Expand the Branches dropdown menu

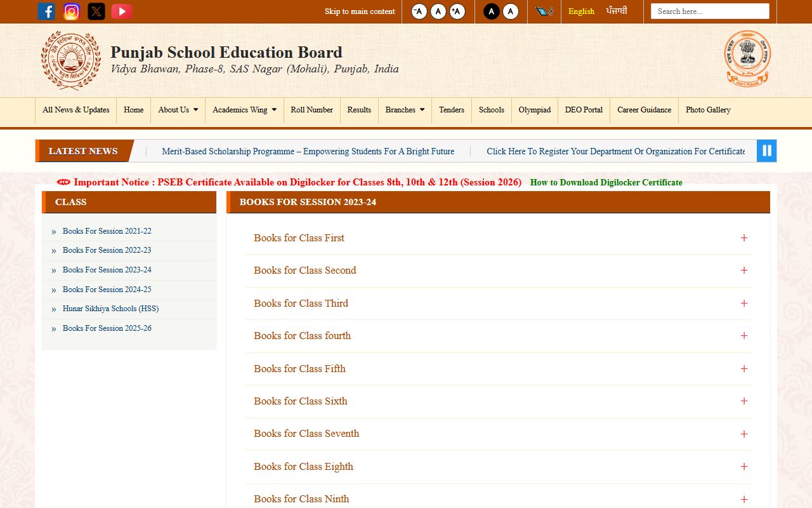(x=405, y=110)
